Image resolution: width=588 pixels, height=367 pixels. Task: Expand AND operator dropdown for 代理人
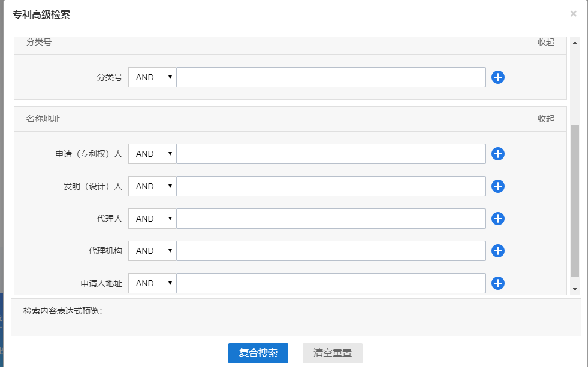152,219
